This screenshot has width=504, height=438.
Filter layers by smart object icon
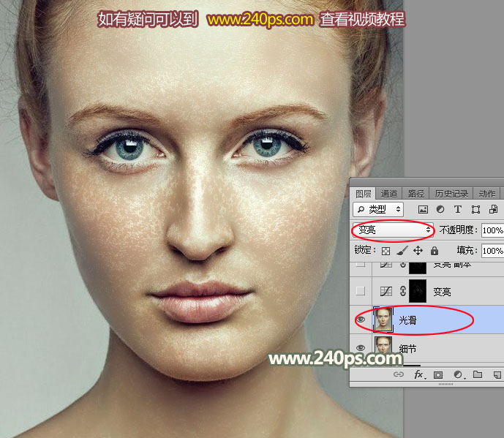click(493, 209)
